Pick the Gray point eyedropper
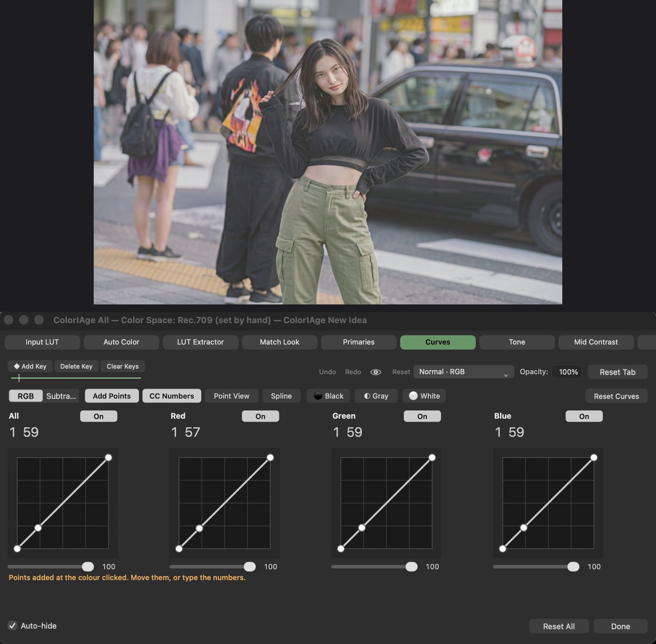 (377, 396)
